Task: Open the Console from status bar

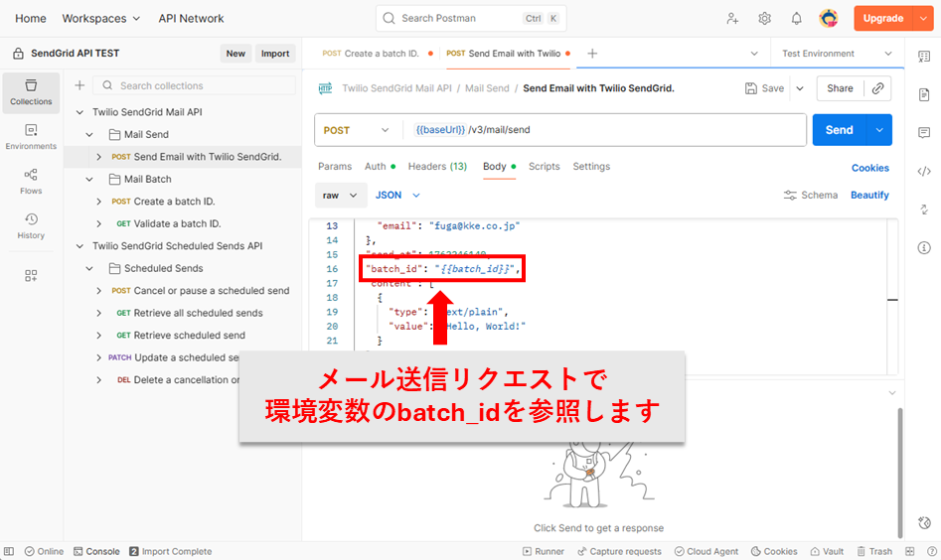Action: [96, 551]
